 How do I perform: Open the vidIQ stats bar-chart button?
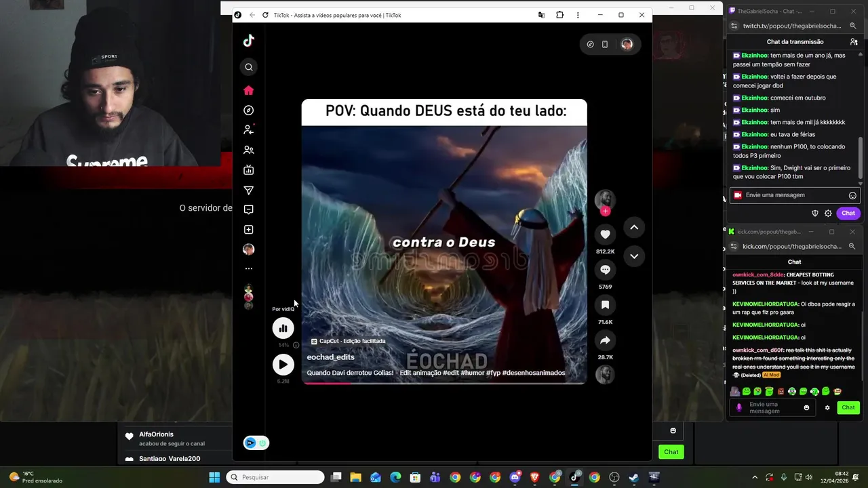283,329
